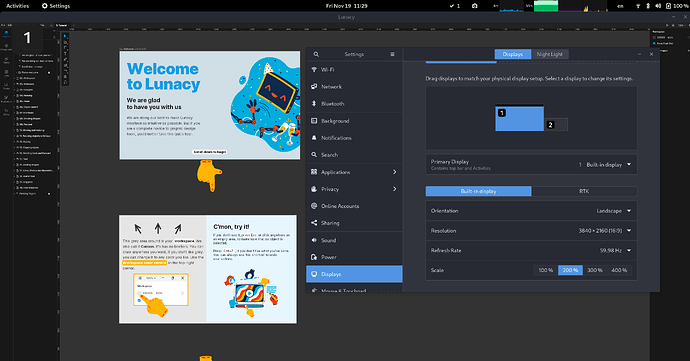The height and width of the screenshot is (361, 690).
Task: Select the Built-in display toggle
Action: click(x=478, y=191)
